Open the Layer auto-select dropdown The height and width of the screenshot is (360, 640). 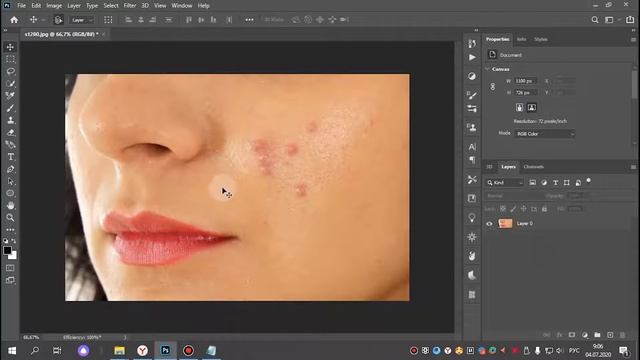click(82, 20)
